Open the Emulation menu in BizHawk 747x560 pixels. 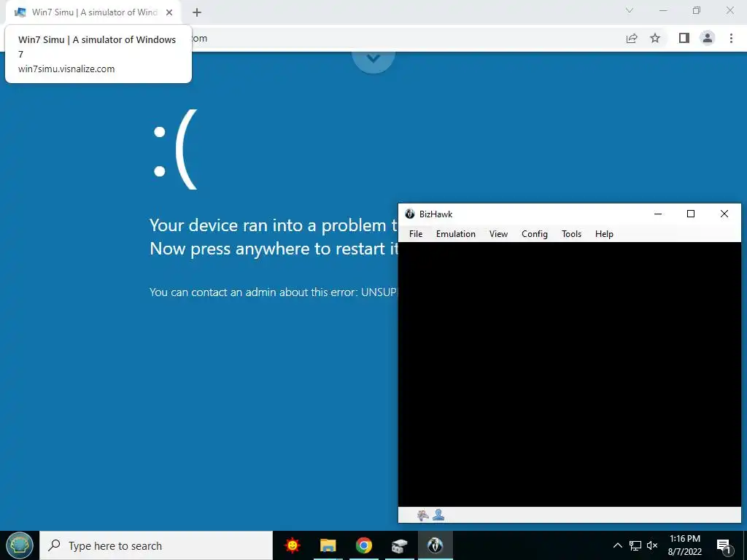(455, 234)
